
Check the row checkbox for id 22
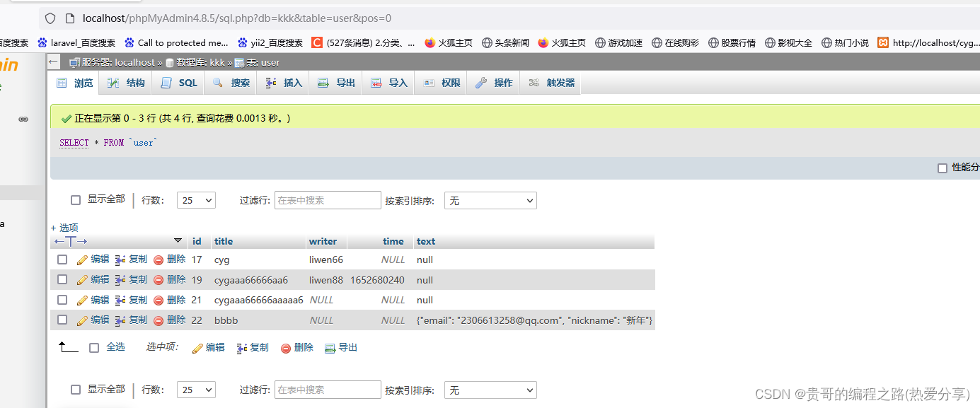click(62, 320)
